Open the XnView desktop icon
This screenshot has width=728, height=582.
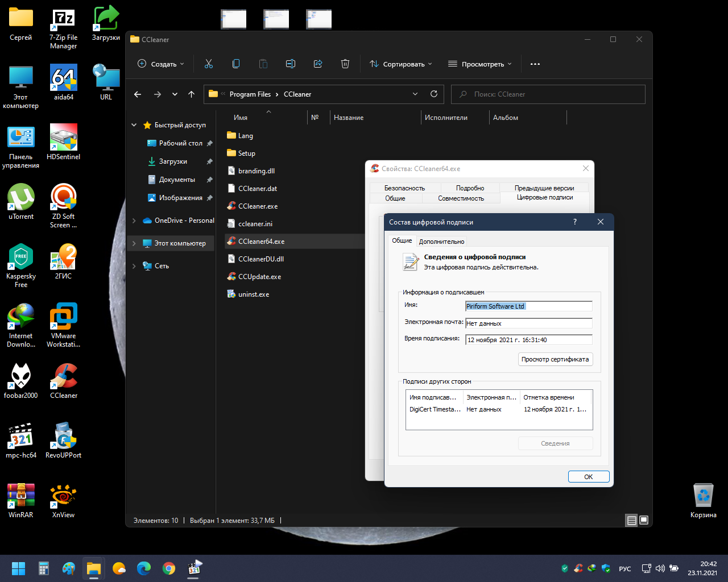pos(64,500)
